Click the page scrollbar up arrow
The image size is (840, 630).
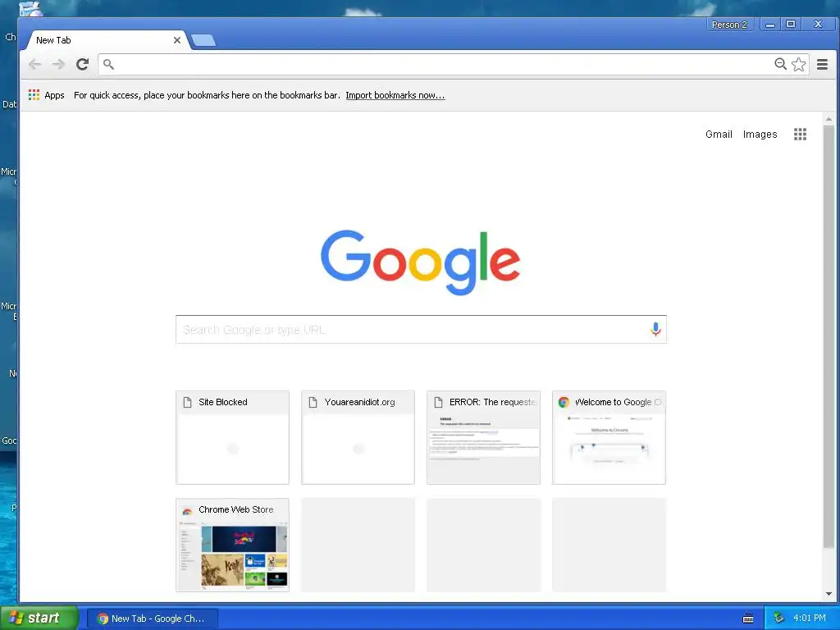point(829,119)
